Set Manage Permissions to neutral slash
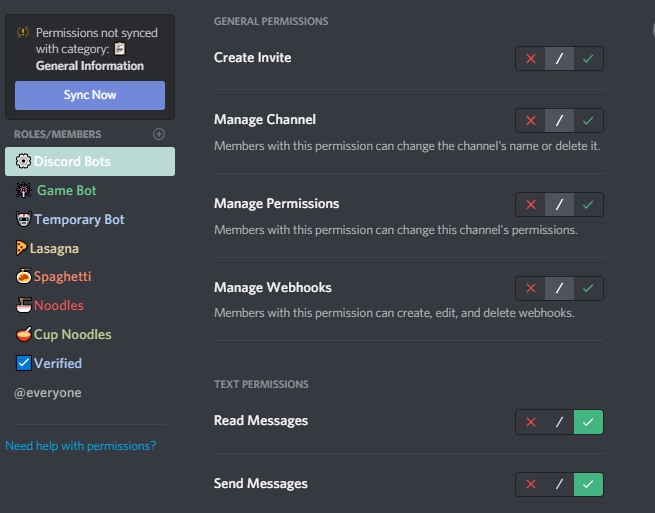The width and height of the screenshot is (655, 513). [x=560, y=204]
